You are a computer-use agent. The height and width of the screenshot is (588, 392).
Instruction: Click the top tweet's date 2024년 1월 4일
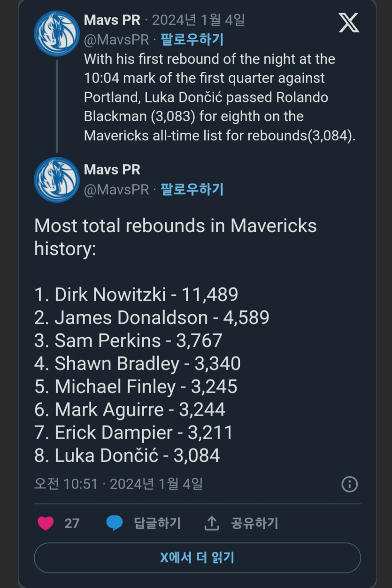(198, 20)
